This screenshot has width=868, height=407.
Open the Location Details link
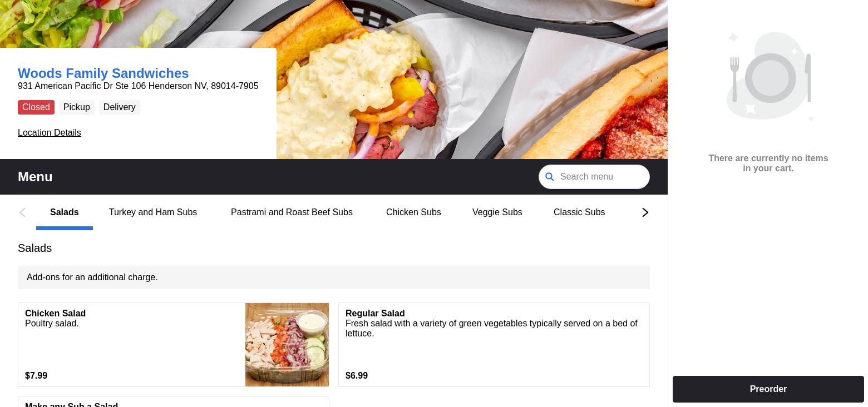(x=50, y=132)
